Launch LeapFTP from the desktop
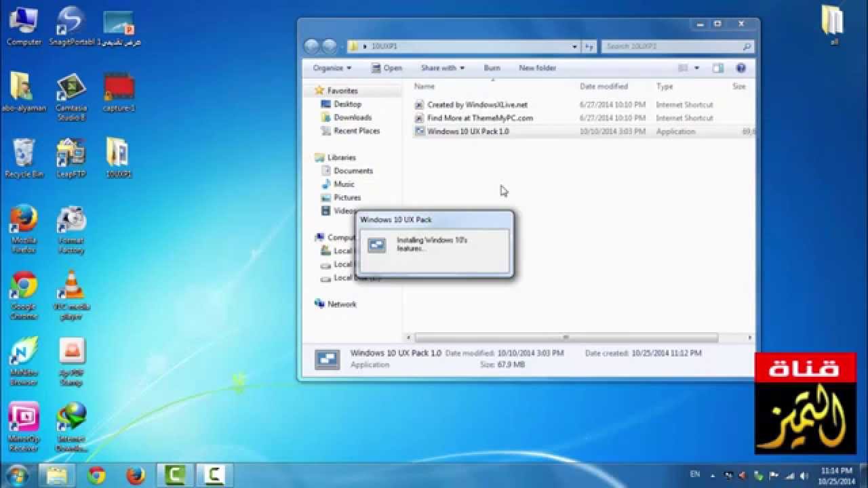Image resolution: width=868 pixels, height=488 pixels. coord(71,158)
